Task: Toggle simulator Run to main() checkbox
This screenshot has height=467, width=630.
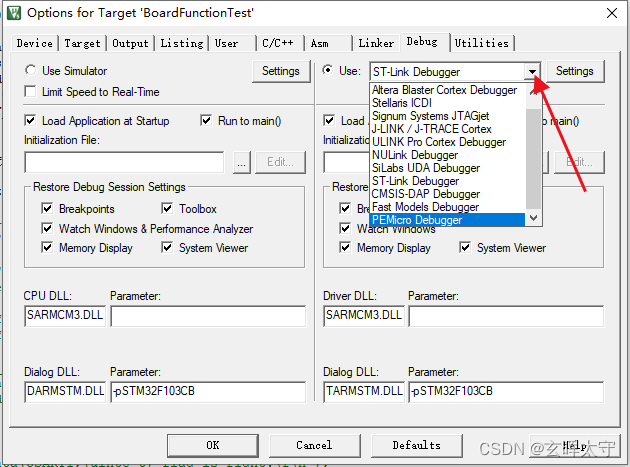Action: 206,121
